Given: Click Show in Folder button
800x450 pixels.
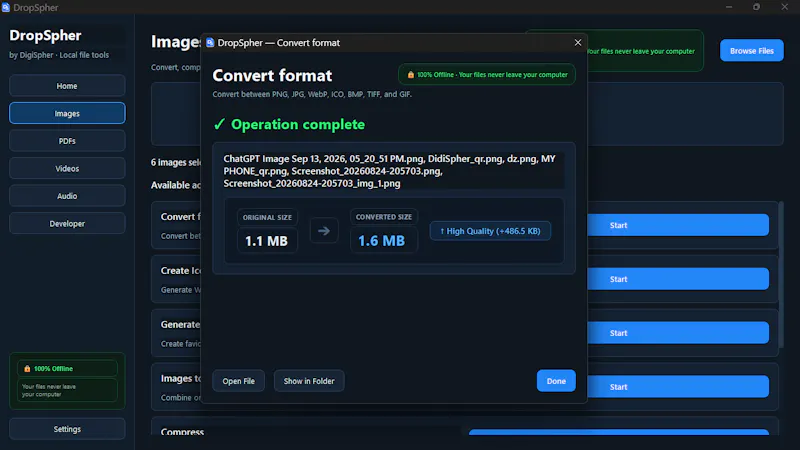Looking at the screenshot, I should 309,381.
